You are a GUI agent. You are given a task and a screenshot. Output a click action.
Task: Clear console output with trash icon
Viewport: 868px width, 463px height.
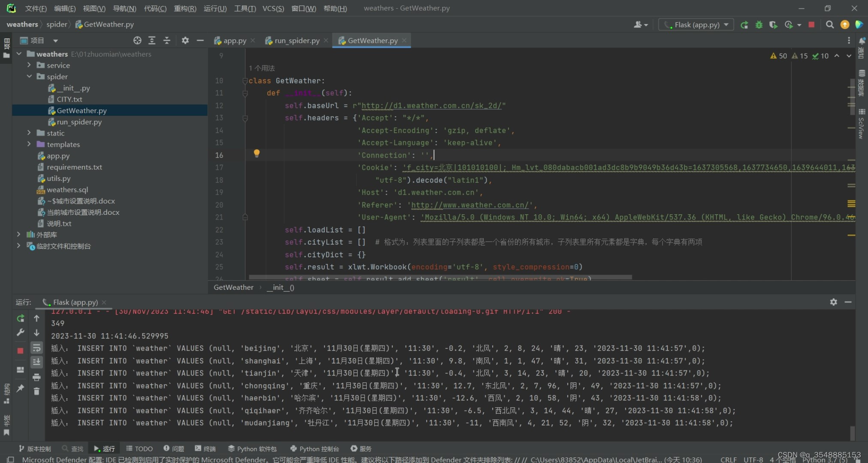click(36, 391)
